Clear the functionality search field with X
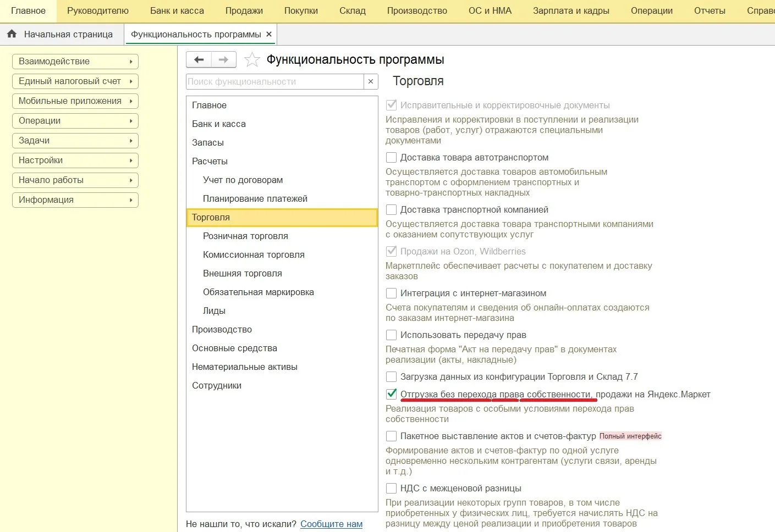Screen dimensions: 775x532 [x=371, y=81]
